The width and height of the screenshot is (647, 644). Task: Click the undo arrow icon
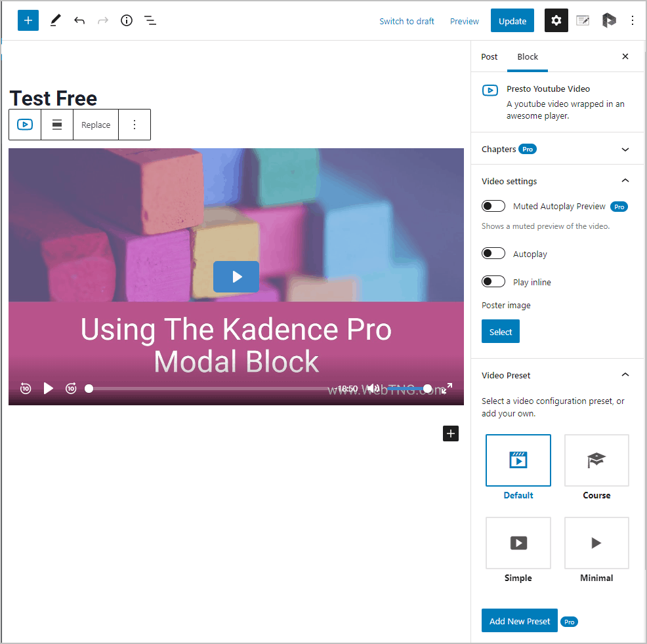coord(79,20)
